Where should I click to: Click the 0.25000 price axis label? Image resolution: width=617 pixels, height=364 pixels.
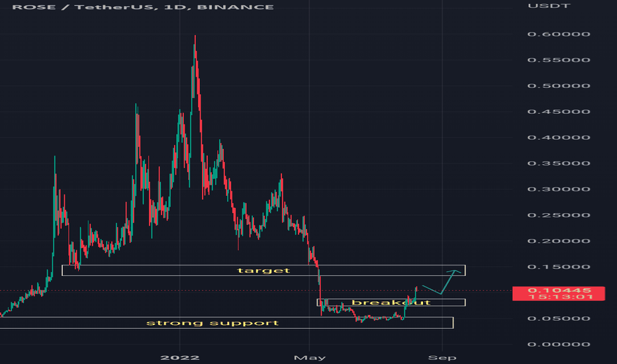pyautogui.click(x=559, y=215)
